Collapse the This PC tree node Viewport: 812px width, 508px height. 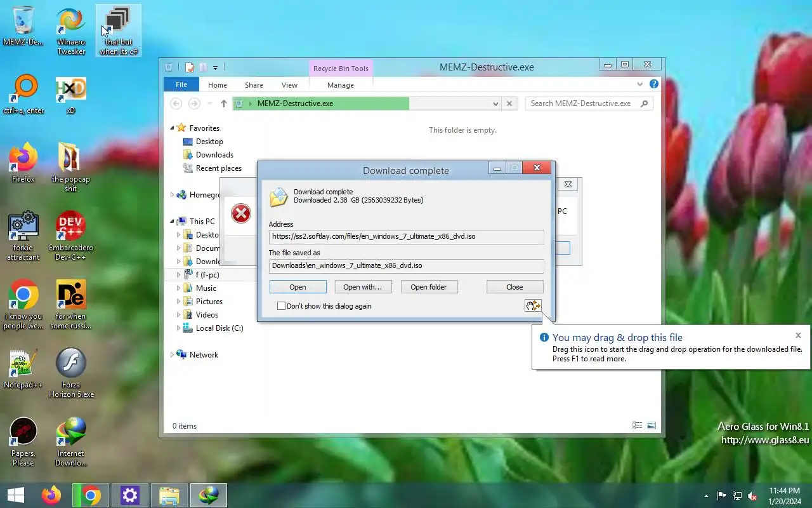172,222
